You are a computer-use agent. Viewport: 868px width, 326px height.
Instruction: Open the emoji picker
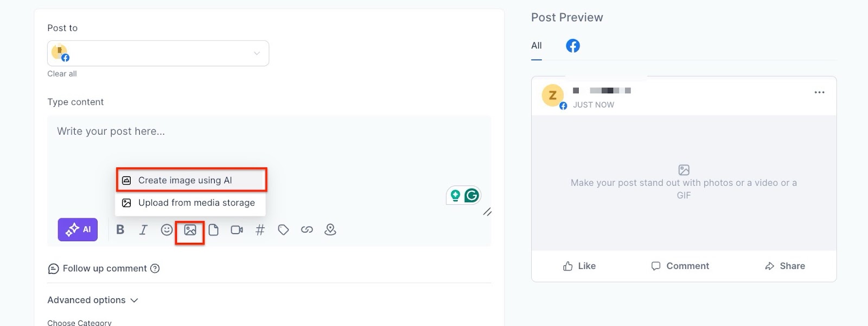point(167,230)
